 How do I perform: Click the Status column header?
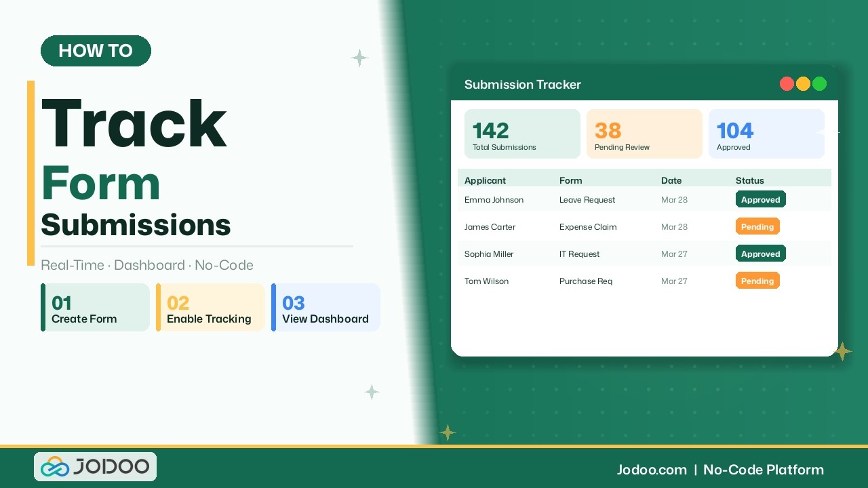[x=750, y=180]
